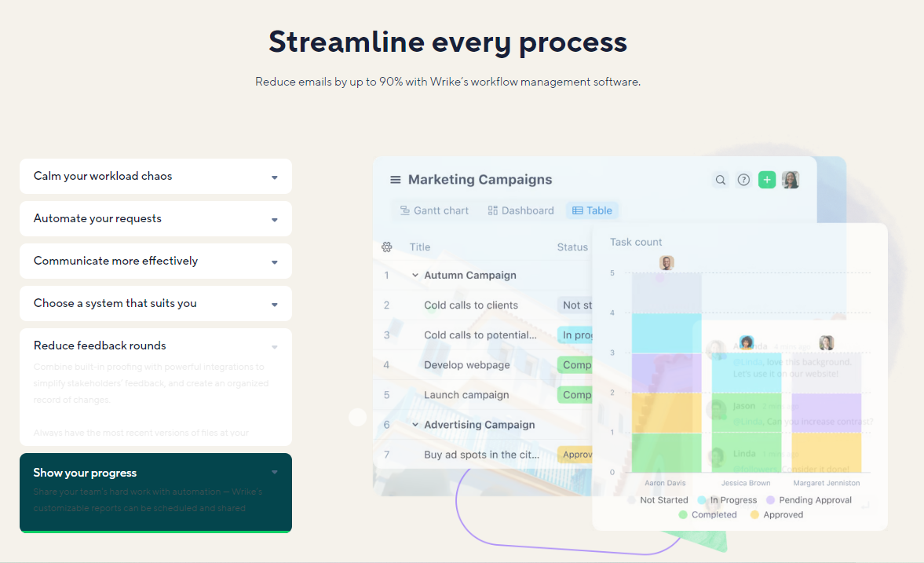This screenshot has width=924, height=563.
Task: Click Approved legend swatch
Action: click(754, 514)
